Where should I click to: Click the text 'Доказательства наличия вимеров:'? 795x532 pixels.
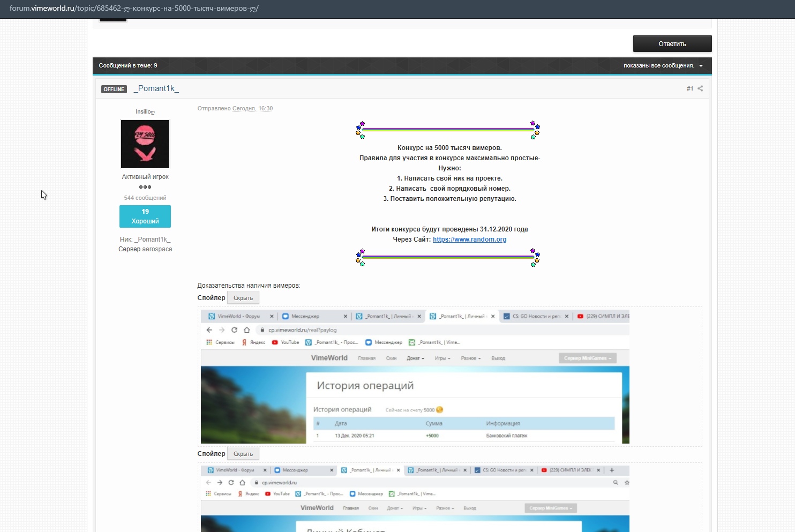coord(249,286)
